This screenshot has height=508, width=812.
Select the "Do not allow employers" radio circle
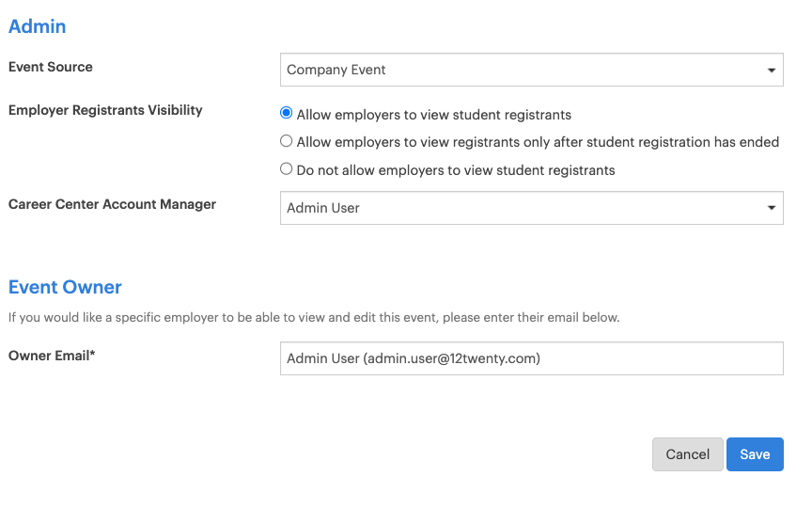pos(287,170)
